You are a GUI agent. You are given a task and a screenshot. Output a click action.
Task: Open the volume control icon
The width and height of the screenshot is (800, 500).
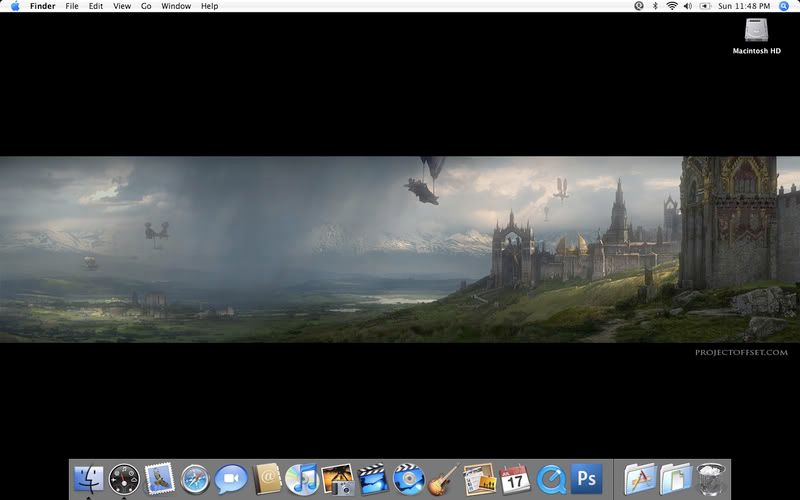click(688, 6)
